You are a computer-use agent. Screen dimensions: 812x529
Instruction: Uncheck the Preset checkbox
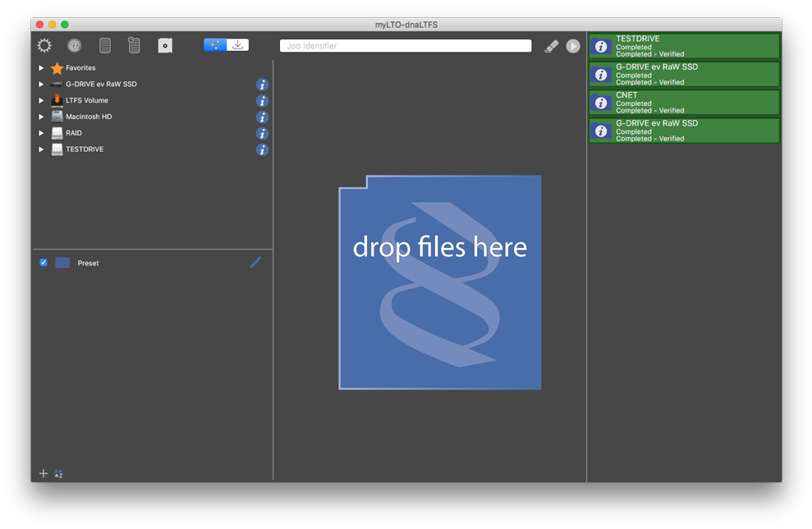point(44,263)
